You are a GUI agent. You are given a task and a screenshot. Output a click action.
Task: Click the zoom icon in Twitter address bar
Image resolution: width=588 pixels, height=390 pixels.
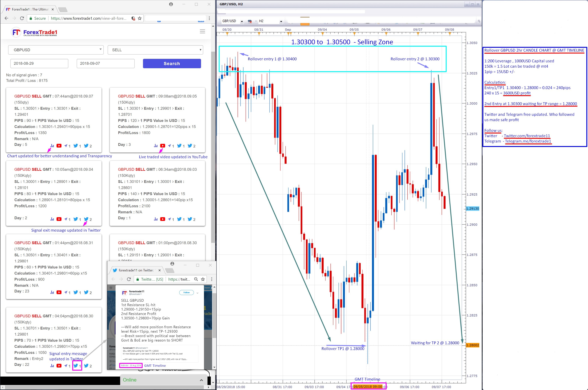click(196, 279)
